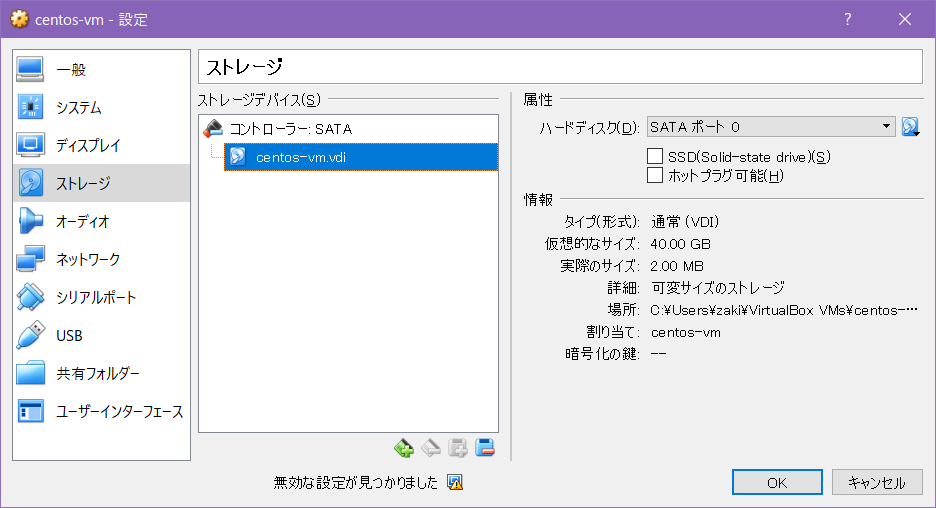This screenshot has width=936, height=508.
Task: Click the speaker icon next to オーディオ
Action: [x=30, y=221]
